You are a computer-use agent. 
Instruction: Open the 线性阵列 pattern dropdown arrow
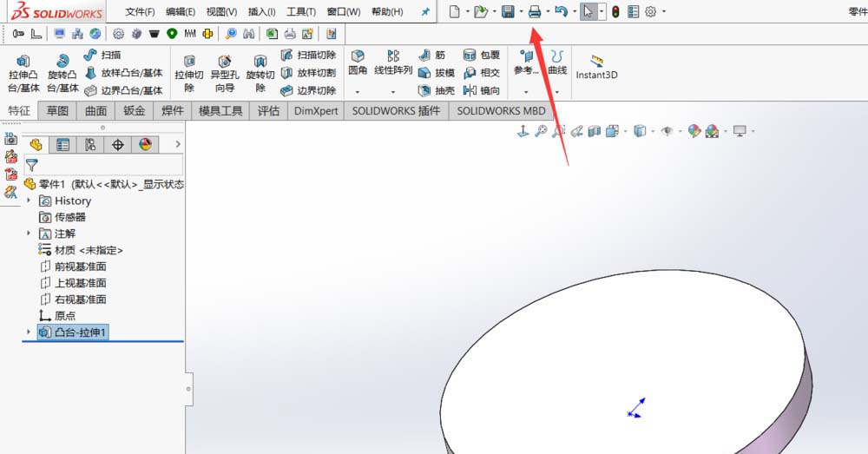pos(393,92)
